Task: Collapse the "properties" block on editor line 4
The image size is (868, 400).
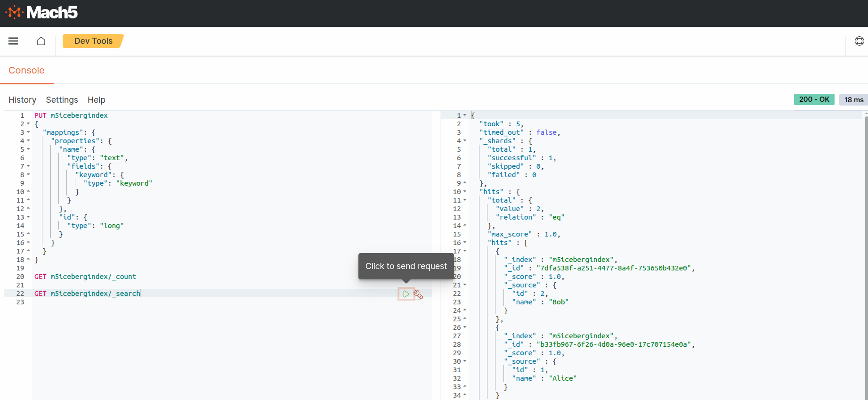Action: tap(28, 141)
